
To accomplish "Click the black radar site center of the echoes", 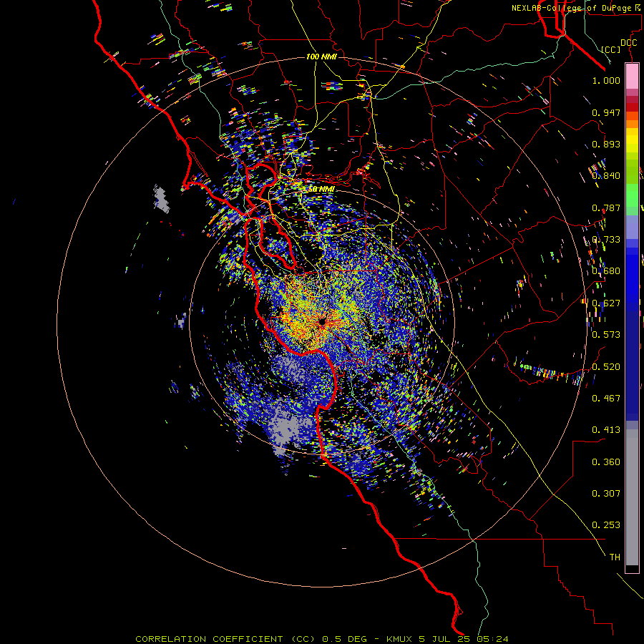I will click(322, 321).
